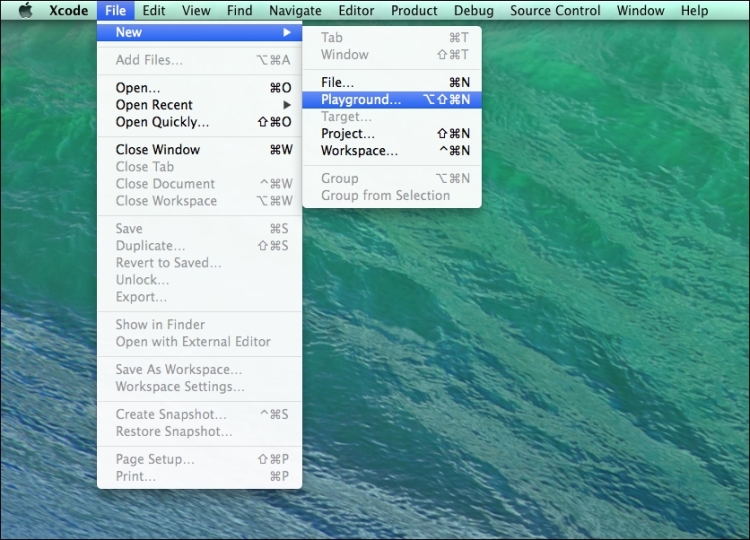Open the Navigate menu
Viewport: 750px width, 540px height.
point(295,10)
